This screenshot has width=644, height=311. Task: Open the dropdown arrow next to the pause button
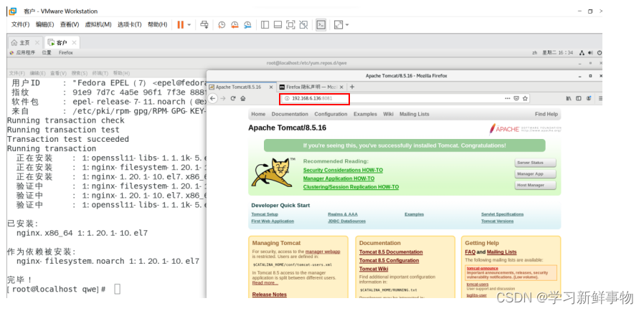coord(189,25)
